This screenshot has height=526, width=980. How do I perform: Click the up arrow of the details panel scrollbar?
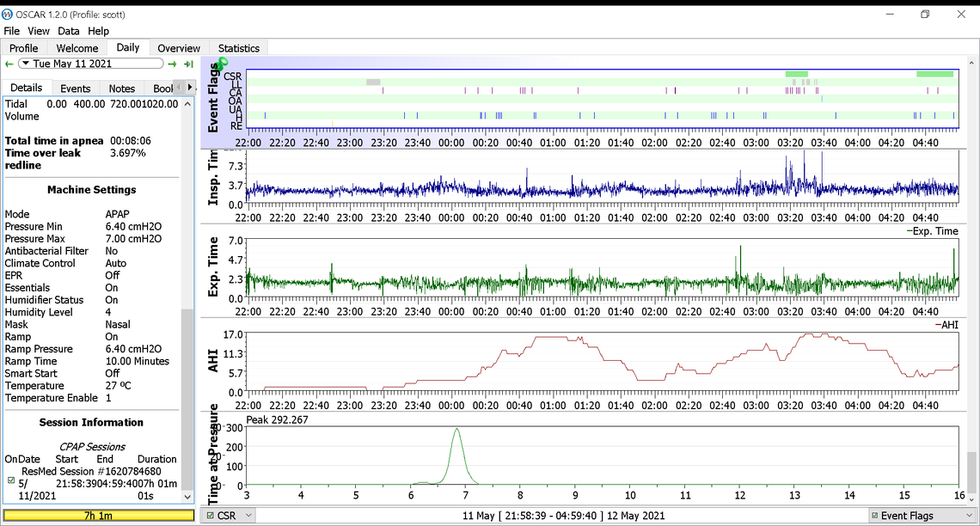click(187, 104)
